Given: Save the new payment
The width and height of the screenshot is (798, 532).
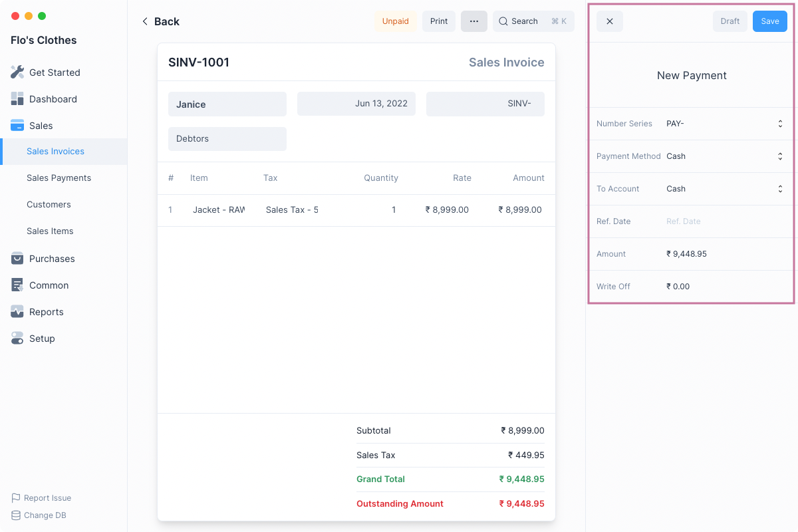Looking at the screenshot, I should click(x=769, y=21).
